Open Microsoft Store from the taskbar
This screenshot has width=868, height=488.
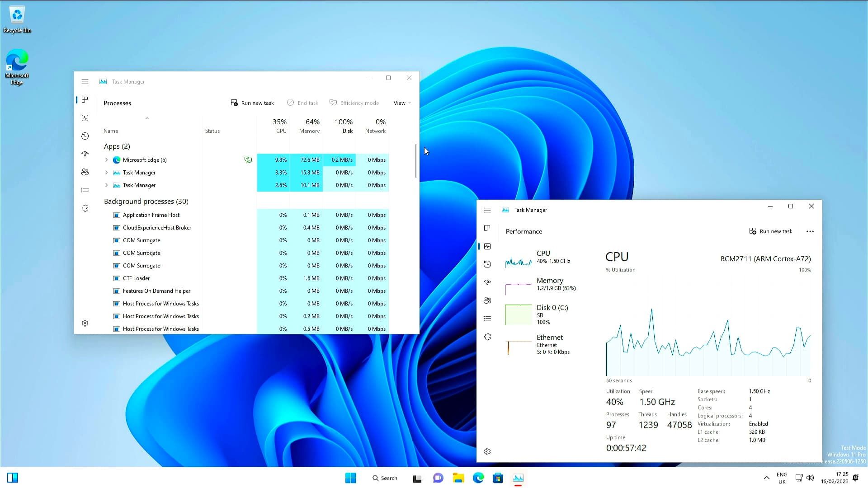[x=498, y=478]
